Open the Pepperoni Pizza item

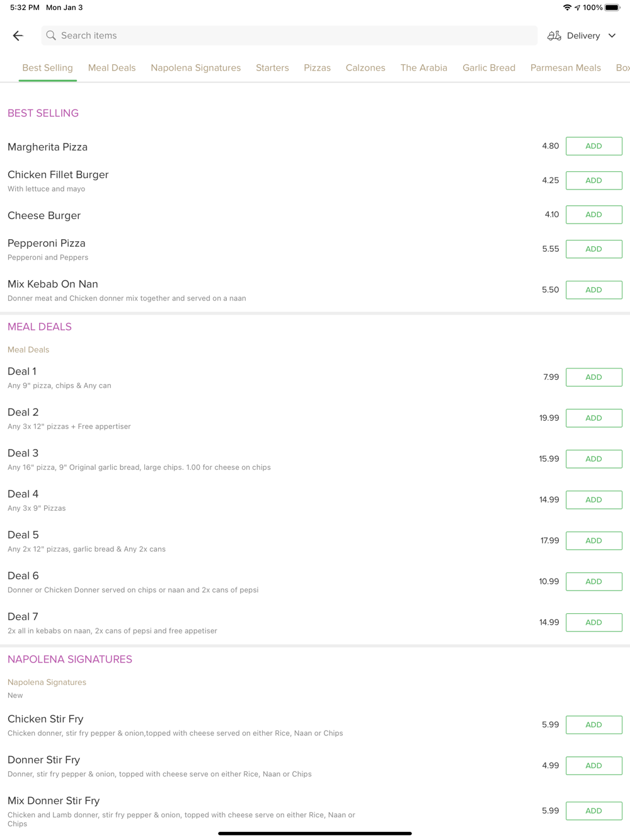click(x=47, y=244)
